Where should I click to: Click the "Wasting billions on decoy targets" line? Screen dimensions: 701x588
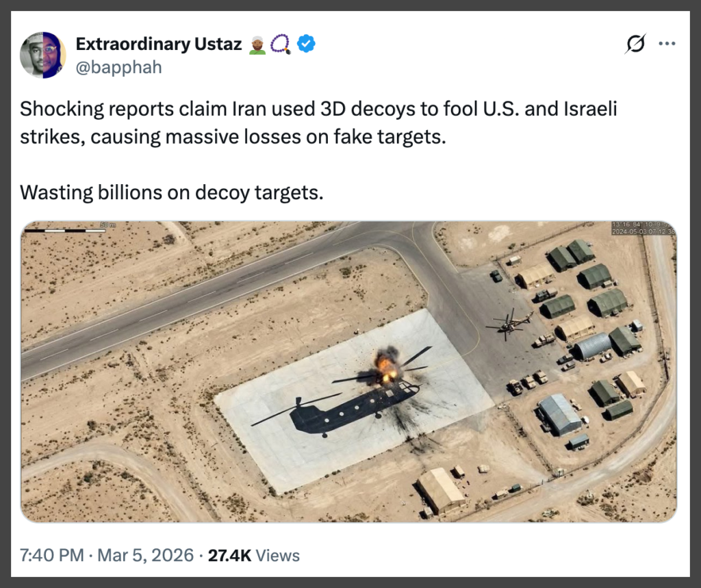(171, 192)
